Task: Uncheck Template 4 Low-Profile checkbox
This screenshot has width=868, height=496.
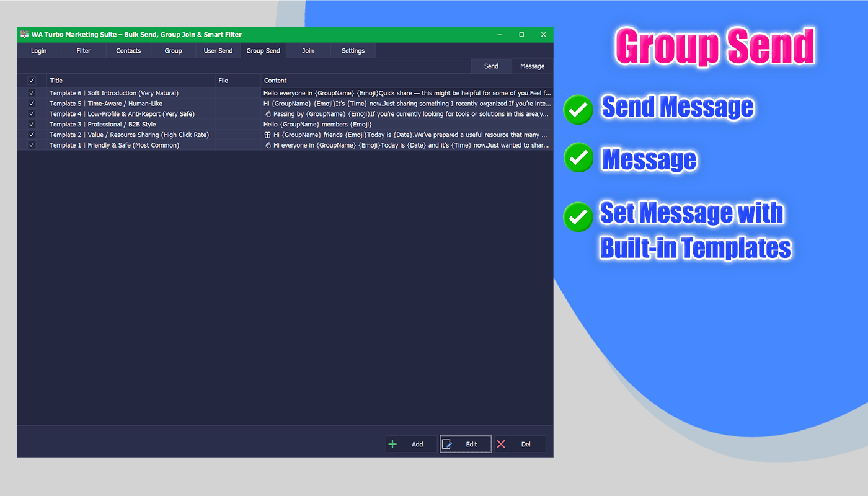Action: point(32,114)
